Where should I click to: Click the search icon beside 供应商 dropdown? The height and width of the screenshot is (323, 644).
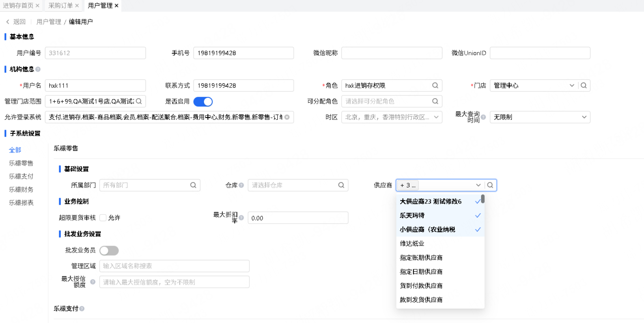(x=490, y=185)
